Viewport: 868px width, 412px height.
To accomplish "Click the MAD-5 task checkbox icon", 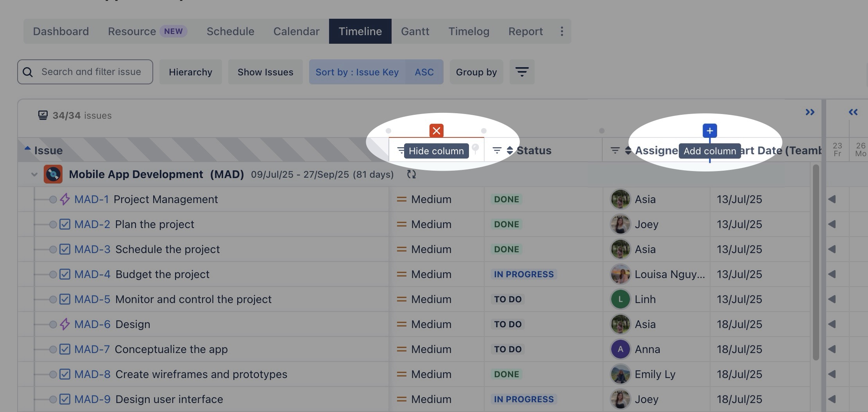I will pyautogui.click(x=65, y=299).
